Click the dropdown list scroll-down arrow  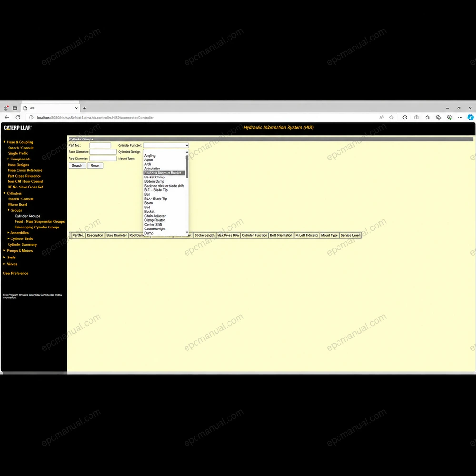(187, 233)
